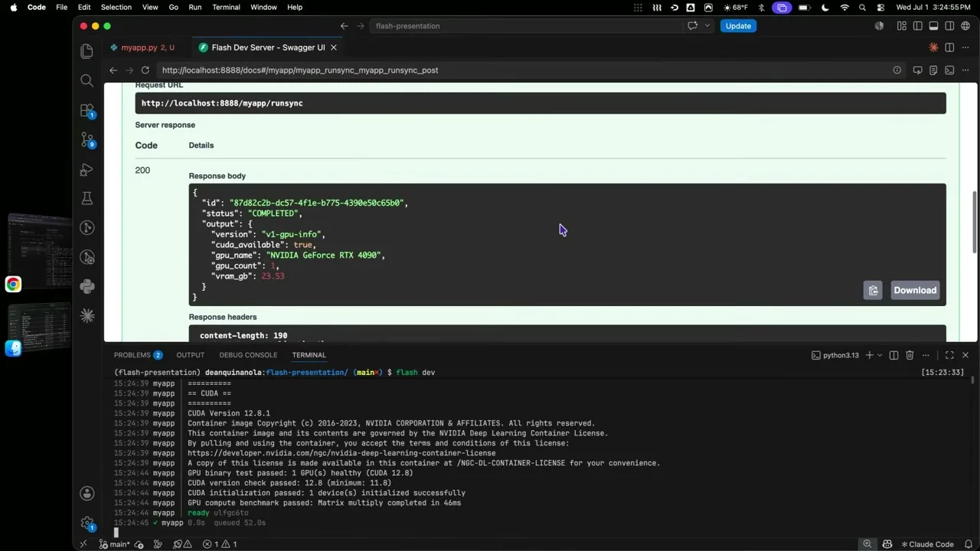Copy the response body to clipboard
Screen dimensions: 980x551
(x=873, y=290)
